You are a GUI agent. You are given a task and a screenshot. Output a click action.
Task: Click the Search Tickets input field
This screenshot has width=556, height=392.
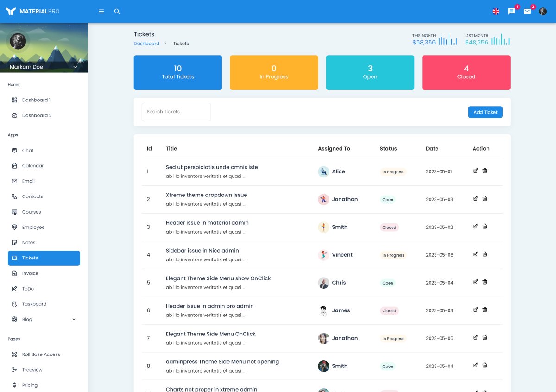[x=176, y=112]
